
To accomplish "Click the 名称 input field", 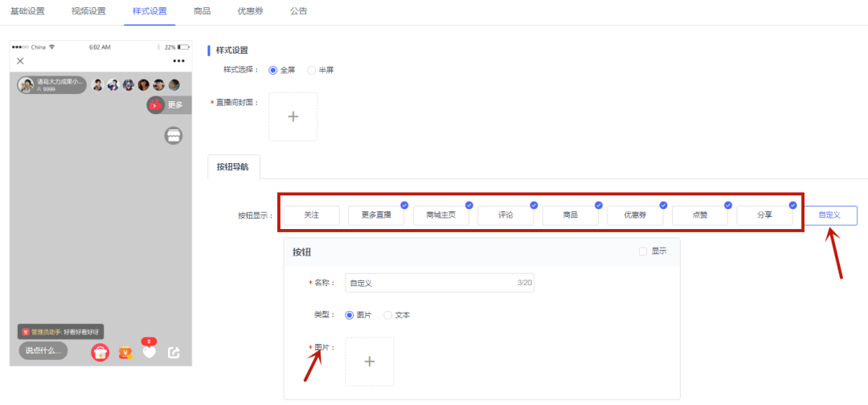I will click(x=440, y=283).
